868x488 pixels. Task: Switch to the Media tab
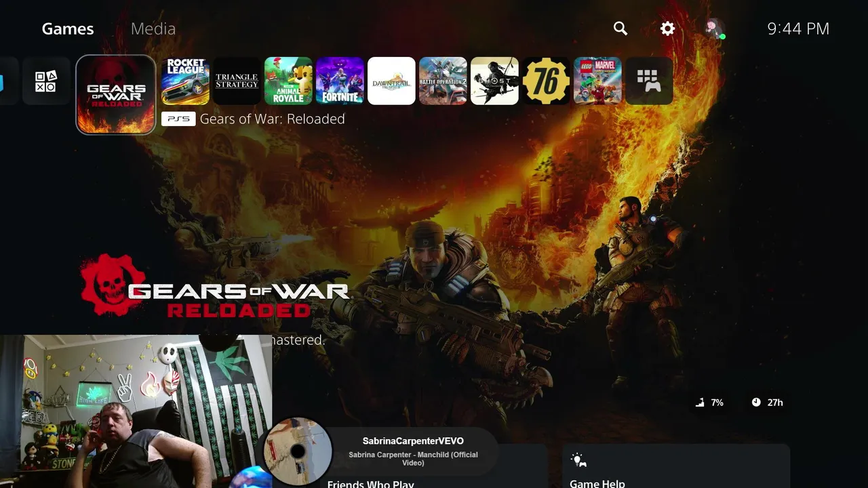pyautogui.click(x=153, y=28)
